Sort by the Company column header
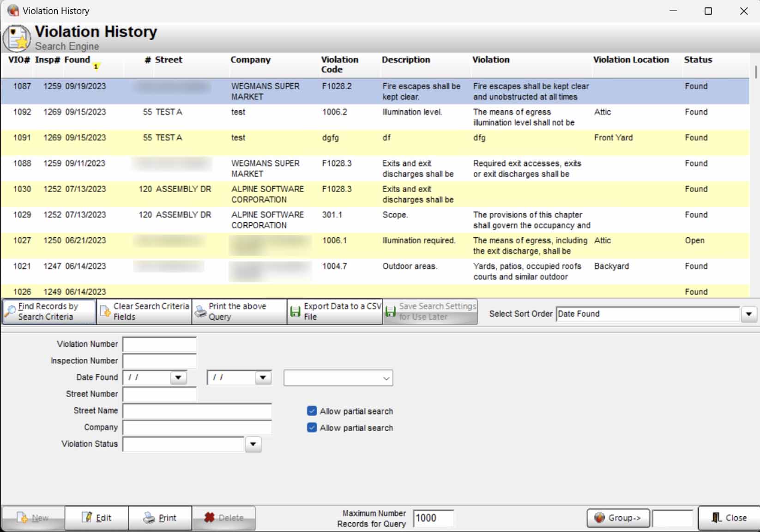This screenshot has width=760, height=532. coord(251,60)
